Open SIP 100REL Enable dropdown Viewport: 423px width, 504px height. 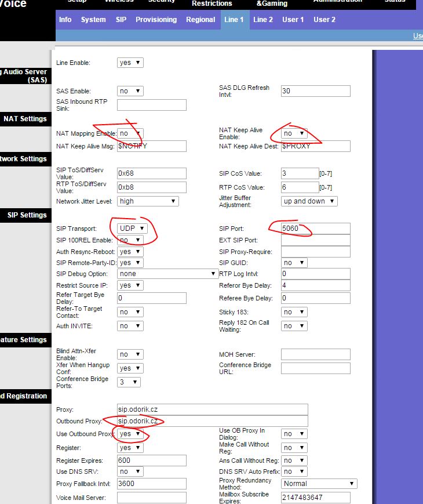coord(130,240)
